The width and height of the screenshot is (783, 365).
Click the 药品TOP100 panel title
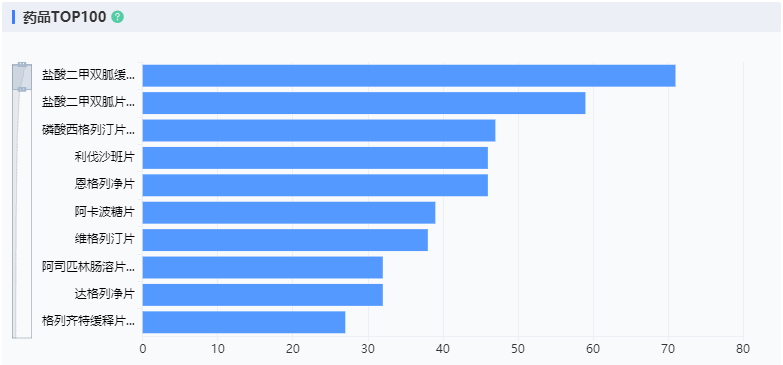(64, 17)
